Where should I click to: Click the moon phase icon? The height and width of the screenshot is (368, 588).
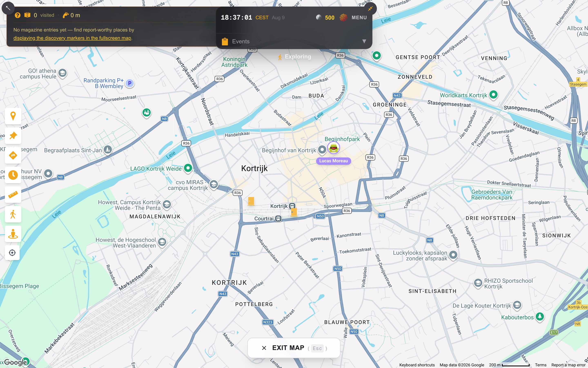tap(319, 17)
